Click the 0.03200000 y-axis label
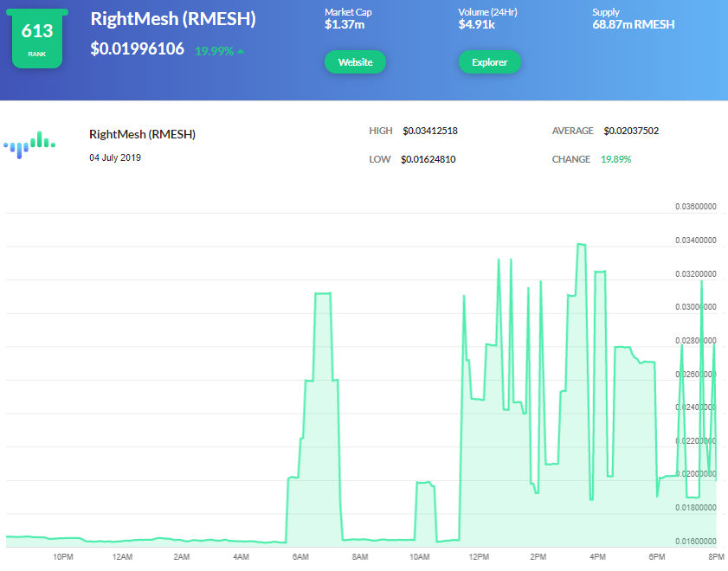Screen dimensions: 728x571 695,274
